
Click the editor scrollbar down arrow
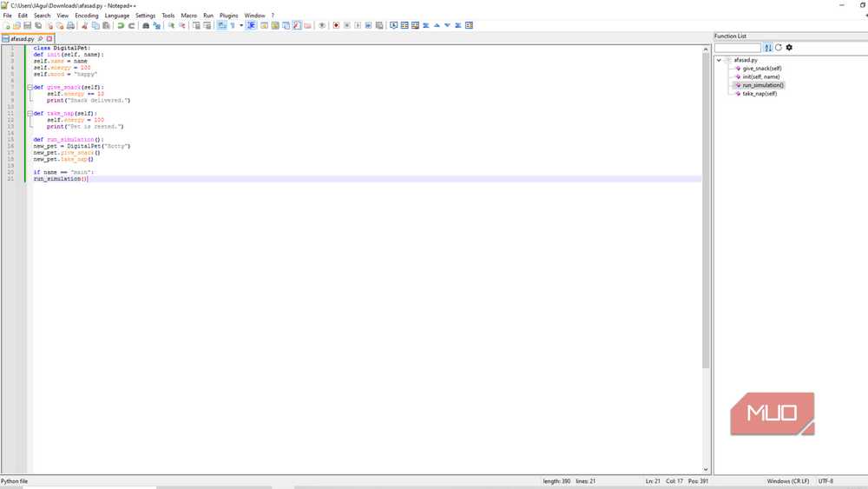pos(705,470)
